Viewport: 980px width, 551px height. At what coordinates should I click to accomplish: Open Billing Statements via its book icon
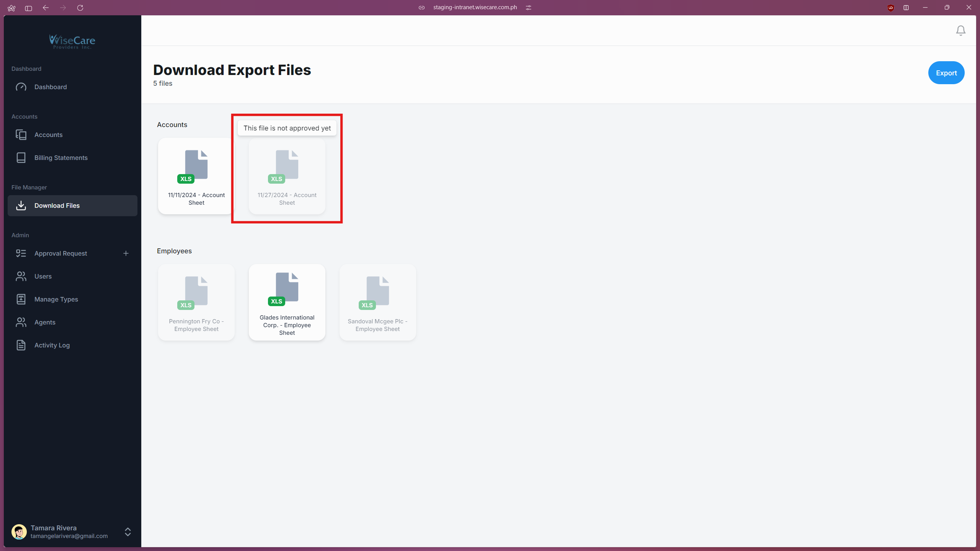pyautogui.click(x=21, y=158)
